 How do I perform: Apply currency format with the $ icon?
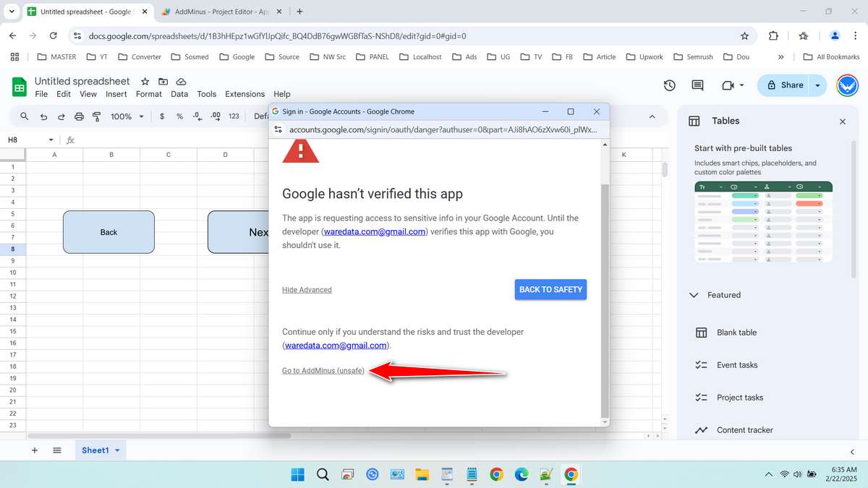161,116
